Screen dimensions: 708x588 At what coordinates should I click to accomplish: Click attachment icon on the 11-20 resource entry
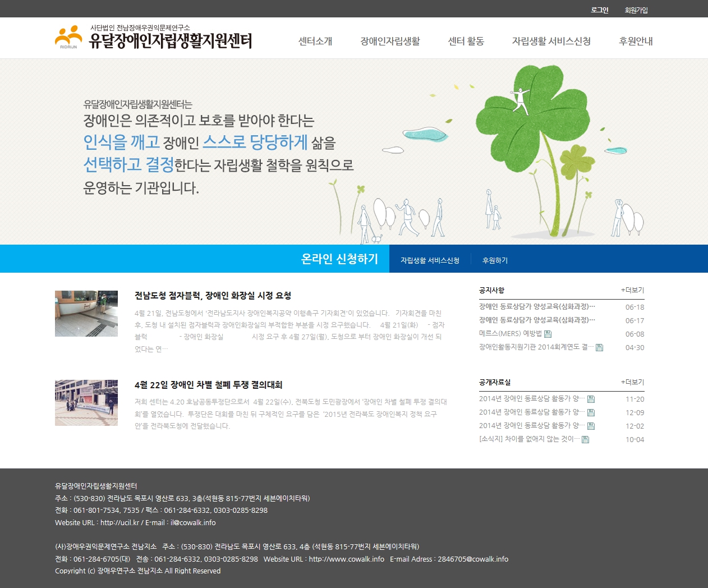point(591,399)
